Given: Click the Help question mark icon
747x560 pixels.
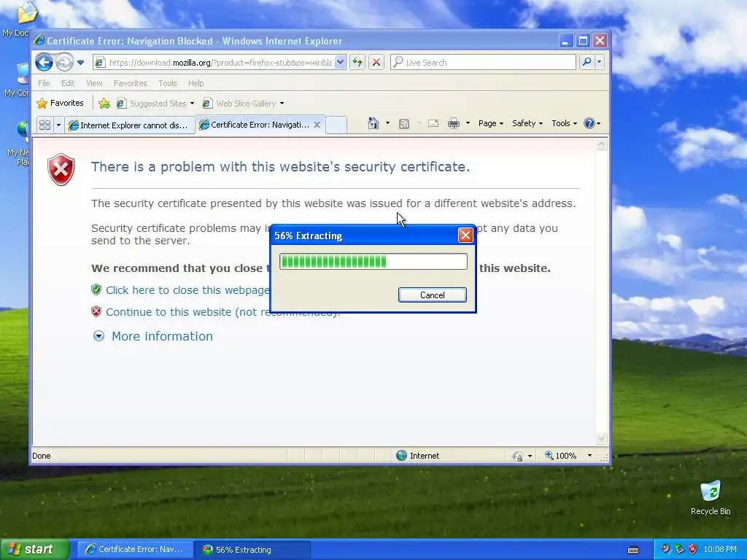Looking at the screenshot, I should coord(589,123).
